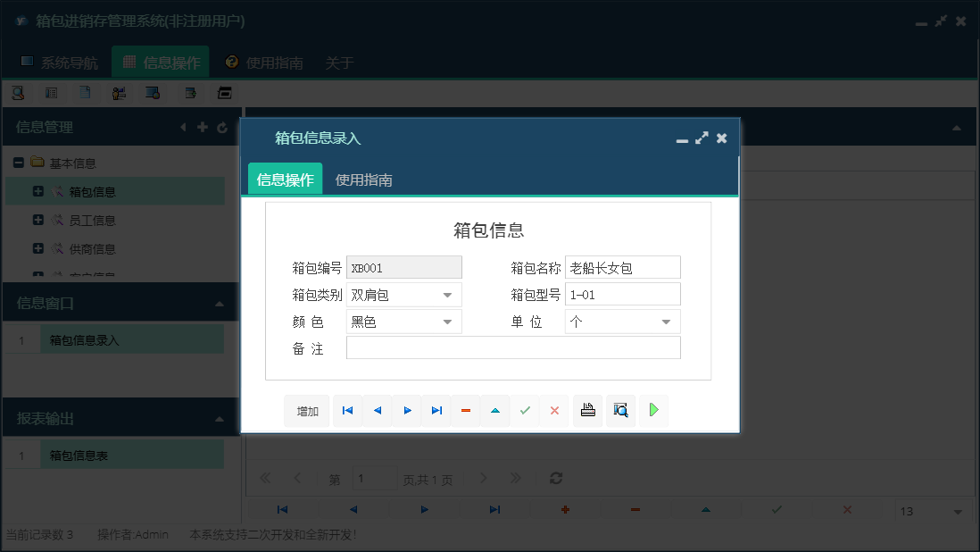Screen dimensions: 980x552
Task: Go to the first record using the navigation icon
Action: [x=347, y=410]
